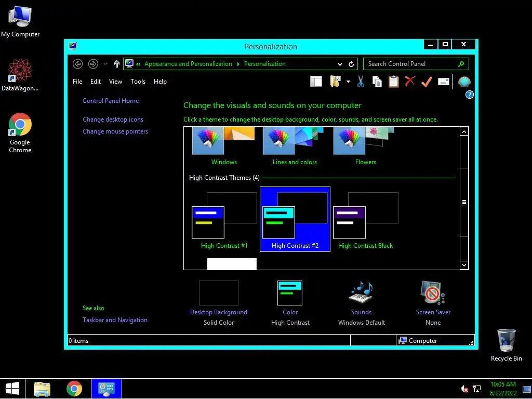
Task: Open Change desktop icons link
Action: pos(113,119)
